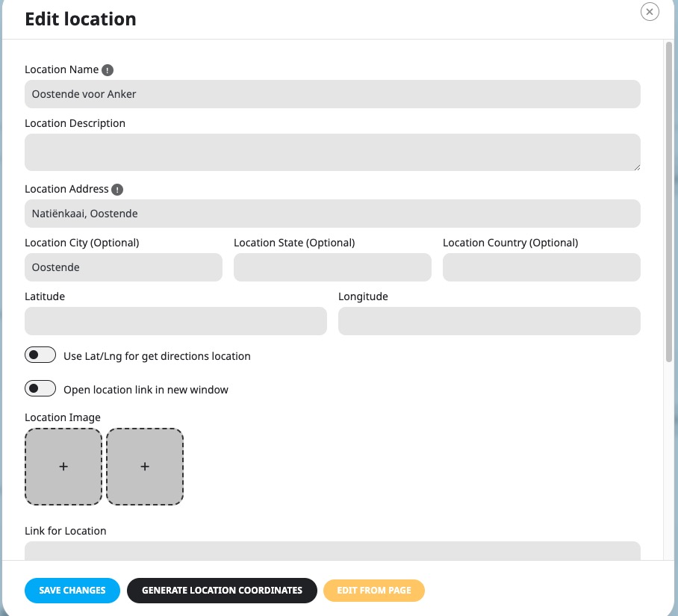This screenshot has width=678, height=616.
Task: Click the Location Country input field
Action: point(541,267)
